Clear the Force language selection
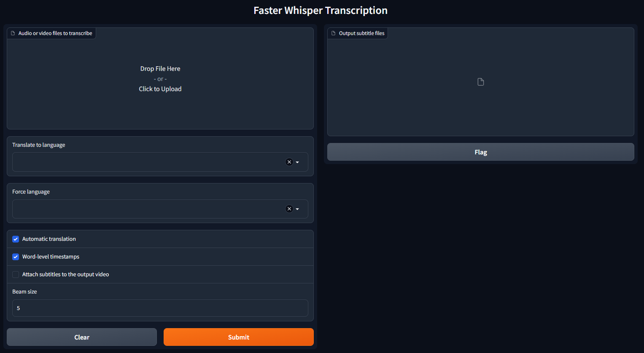Screen dimensions: 644x353 (x=289, y=209)
